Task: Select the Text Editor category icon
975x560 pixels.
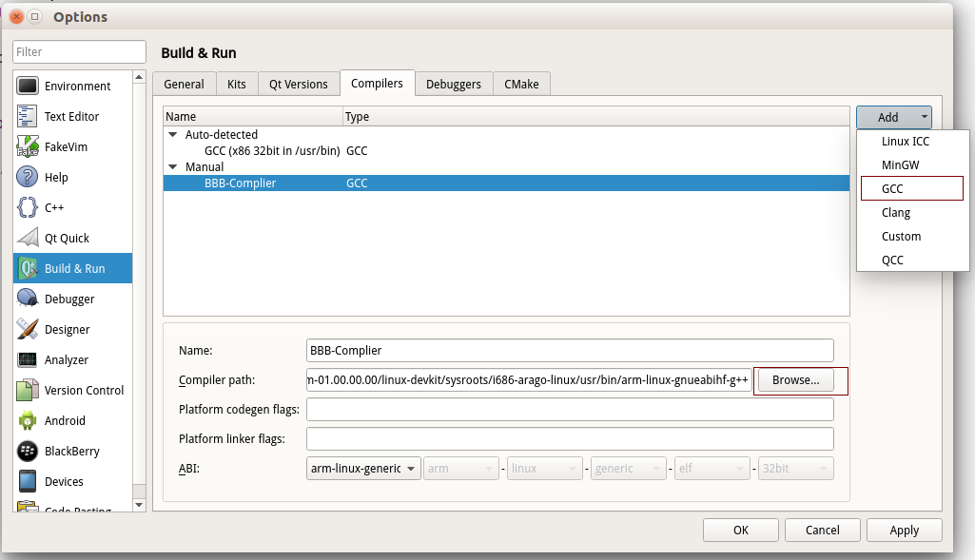Action: point(28,116)
